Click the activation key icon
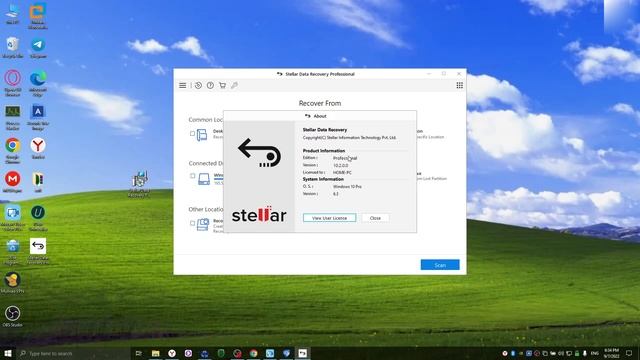640x360 pixels. 234,85
